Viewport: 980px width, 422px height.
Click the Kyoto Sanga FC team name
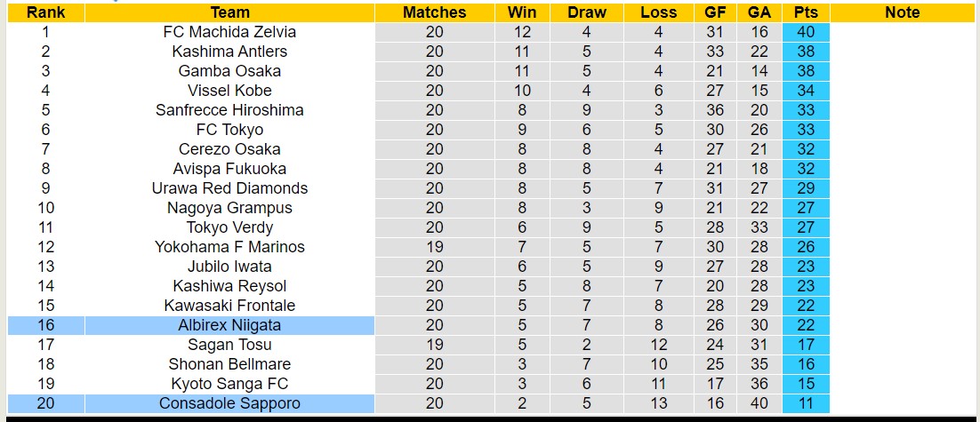(230, 384)
